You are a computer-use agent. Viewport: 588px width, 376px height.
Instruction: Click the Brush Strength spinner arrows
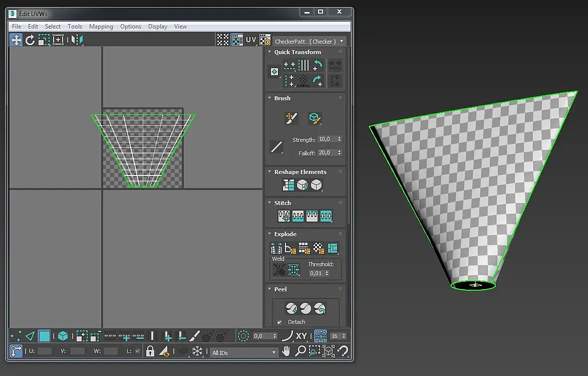(x=340, y=139)
